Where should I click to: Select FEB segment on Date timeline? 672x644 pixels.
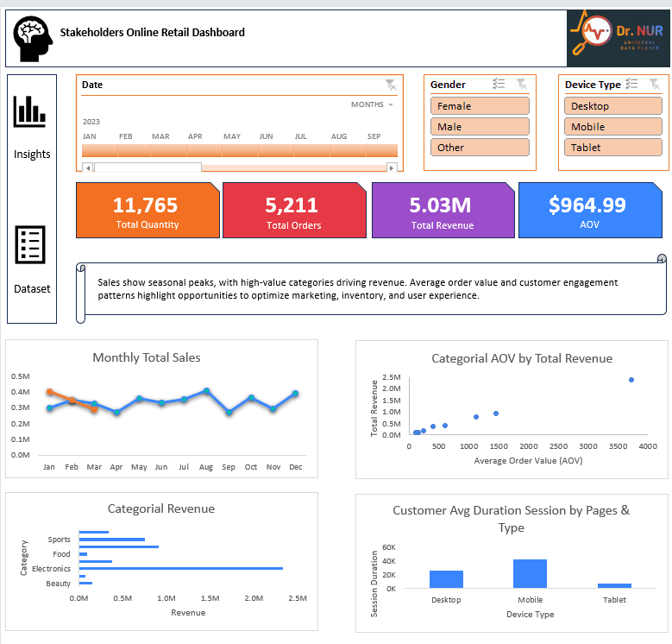[x=135, y=150]
